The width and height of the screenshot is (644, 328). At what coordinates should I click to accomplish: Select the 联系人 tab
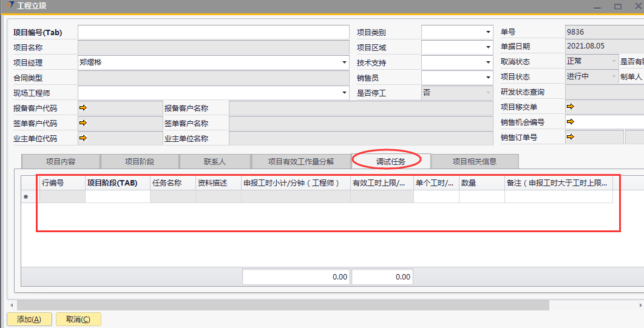pyautogui.click(x=215, y=161)
